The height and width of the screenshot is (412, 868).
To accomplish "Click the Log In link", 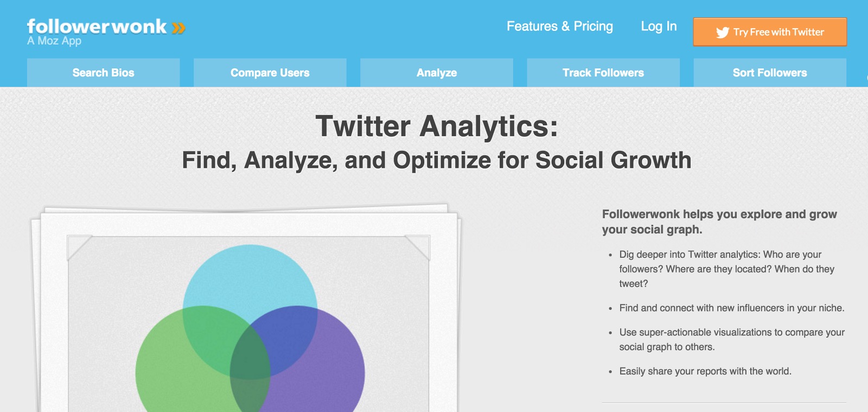I will pos(659,26).
